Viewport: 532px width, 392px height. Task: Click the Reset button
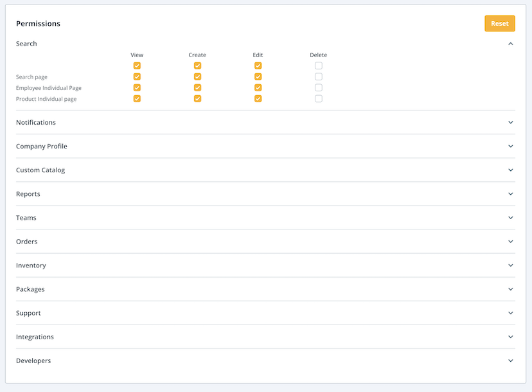[x=499, y=24]
